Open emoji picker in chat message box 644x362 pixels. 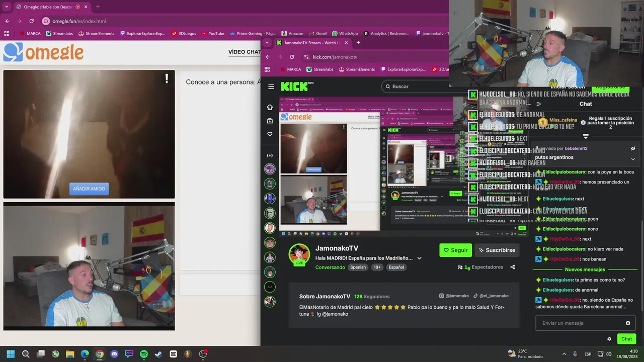(628, 323)
